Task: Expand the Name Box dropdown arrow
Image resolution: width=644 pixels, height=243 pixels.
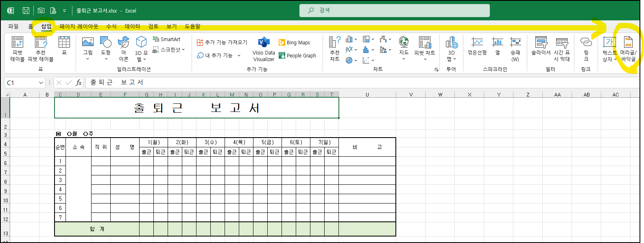Action: (x=41, y=83)
